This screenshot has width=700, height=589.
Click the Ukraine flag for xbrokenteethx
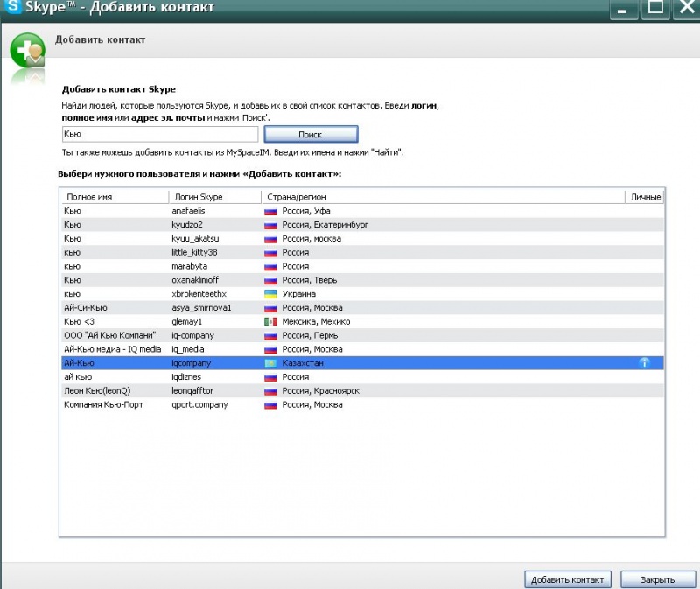270,294
